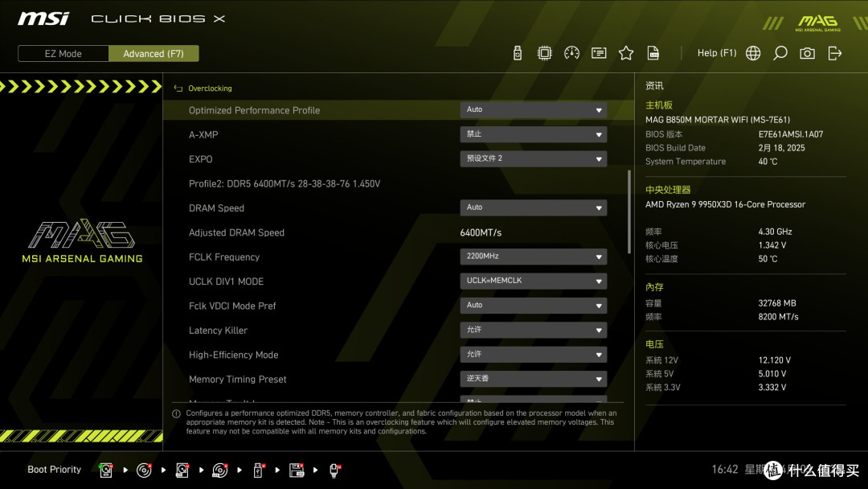Click the info icon beside help description
Image resolution: width=868 pixels, height=489 pixels.
(176, 413)
